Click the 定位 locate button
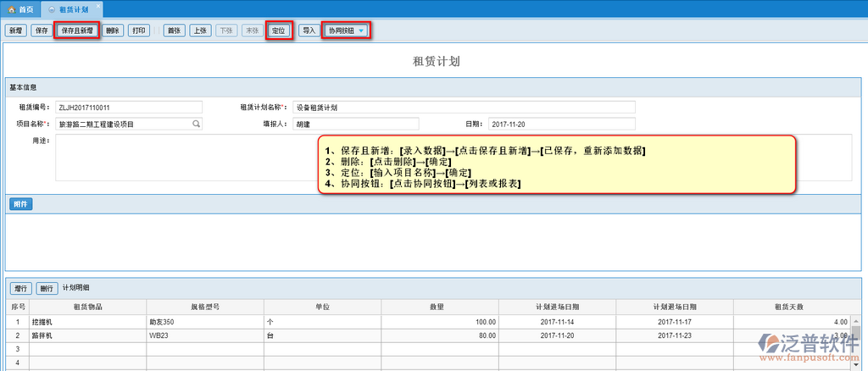 (279, 30)
